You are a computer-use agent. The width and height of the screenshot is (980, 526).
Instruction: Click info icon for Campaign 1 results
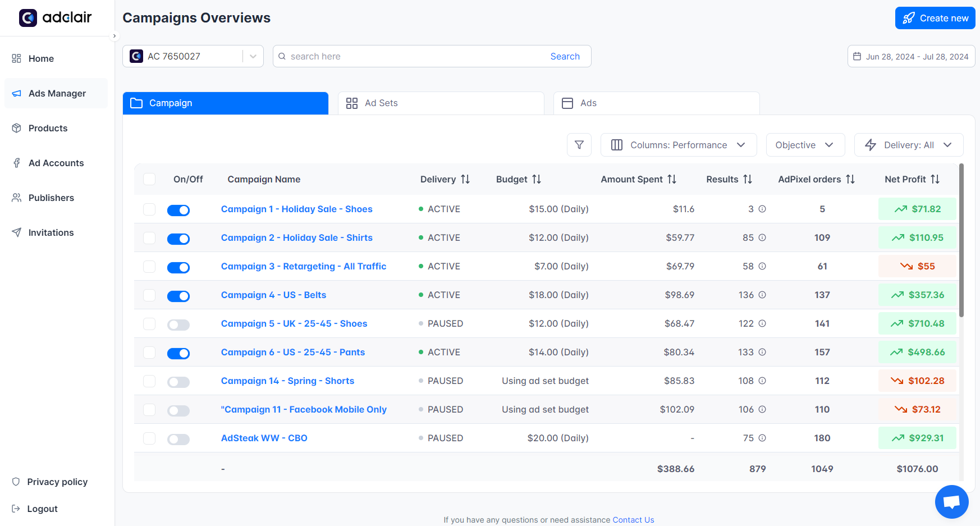click(x=762, y=209)
